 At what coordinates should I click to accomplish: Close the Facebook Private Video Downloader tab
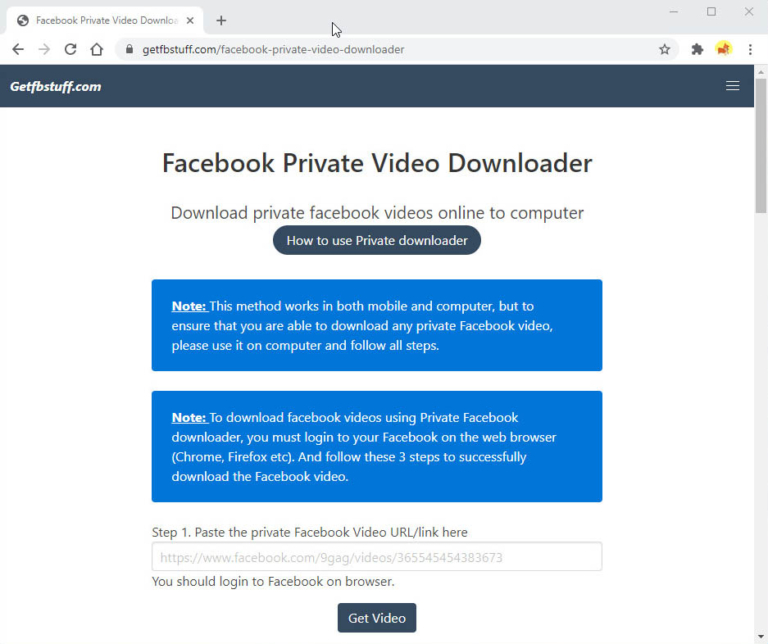[x=190, y=20]
